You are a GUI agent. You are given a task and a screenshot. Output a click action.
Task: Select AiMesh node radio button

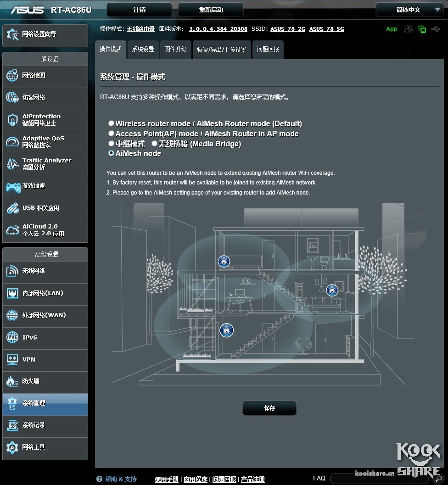(x=111, y=153)
